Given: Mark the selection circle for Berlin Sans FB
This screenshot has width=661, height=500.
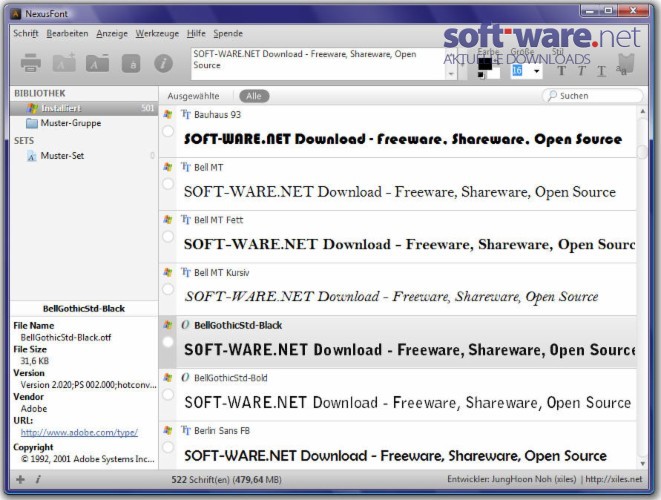Looking at the screenshot, I should 168,447.
